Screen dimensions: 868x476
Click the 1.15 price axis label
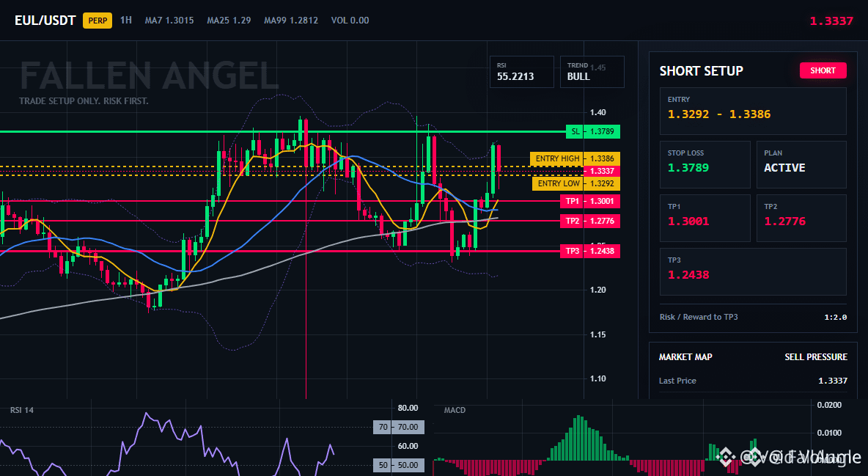[598, 334]
